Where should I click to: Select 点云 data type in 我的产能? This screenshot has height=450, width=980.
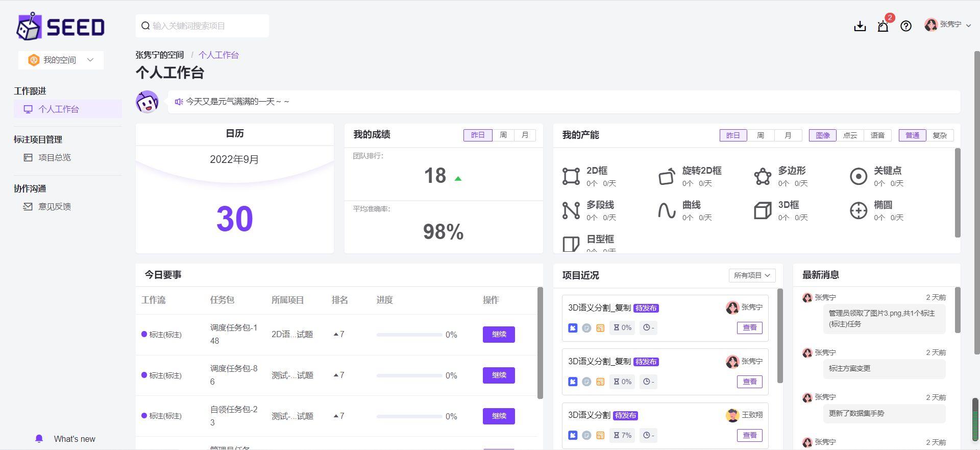coord(850,135)
